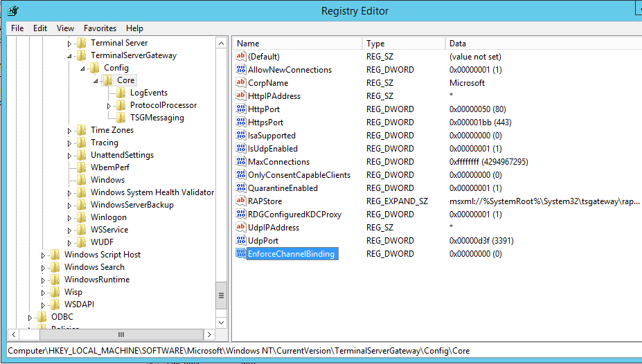
Task: Collapse the Core key node
Action: click(x=96, y=81)
